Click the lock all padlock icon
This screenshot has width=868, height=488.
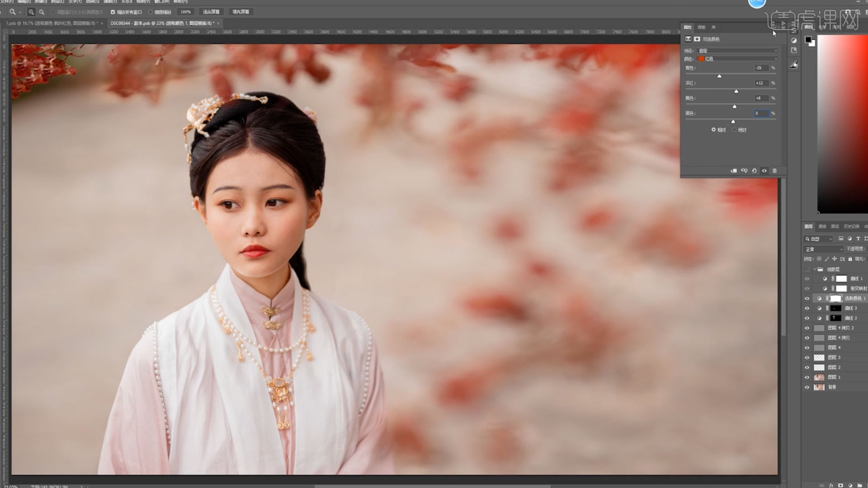click(x=850, y=259)
